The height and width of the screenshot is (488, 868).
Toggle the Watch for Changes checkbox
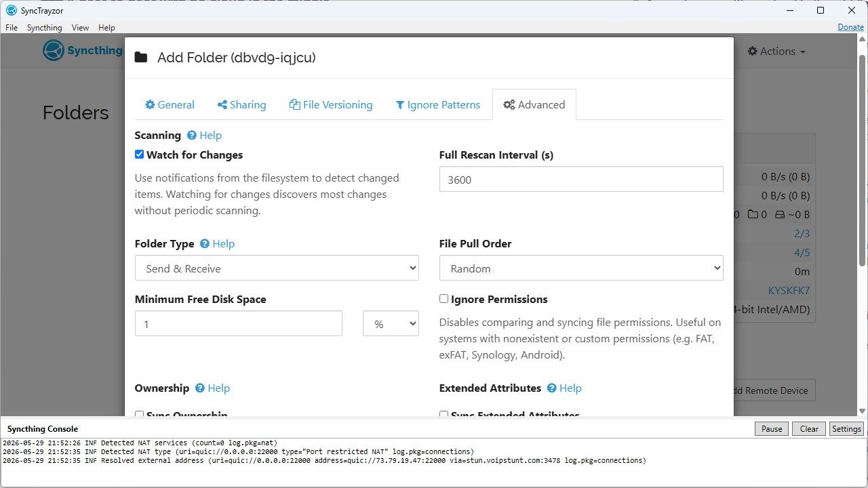139,155
